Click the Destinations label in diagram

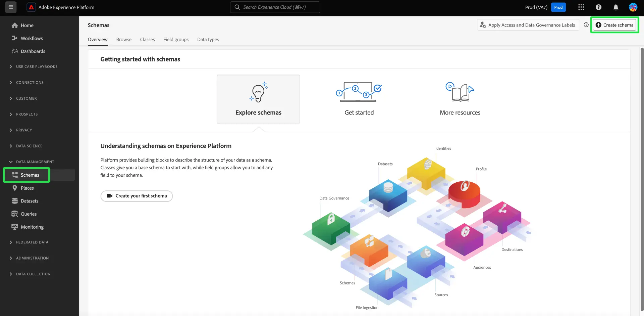point(512,250)
